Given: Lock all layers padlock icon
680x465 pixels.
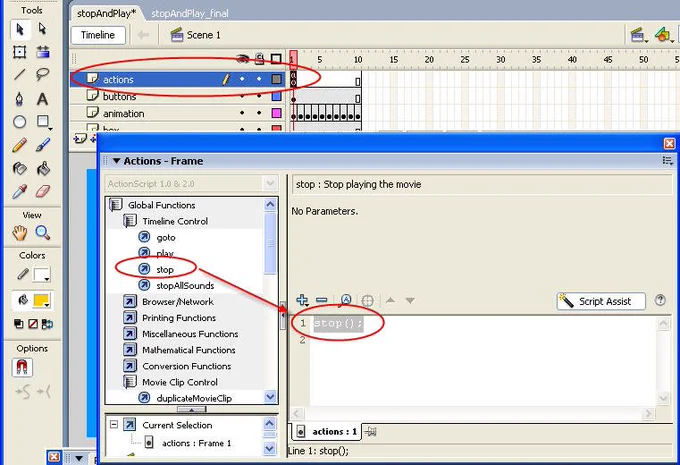Looking at the screenshot, I should click(x=259, y=59).
